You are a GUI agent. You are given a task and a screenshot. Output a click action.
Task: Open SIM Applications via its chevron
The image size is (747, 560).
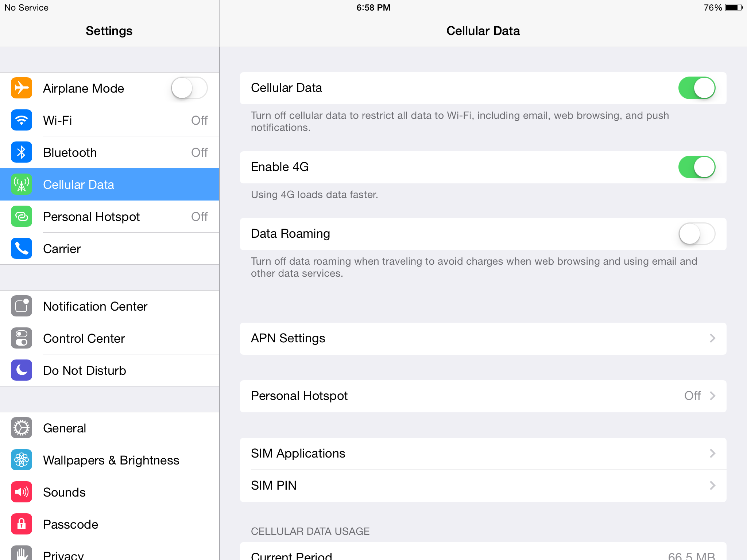click(x=712, y=453)
